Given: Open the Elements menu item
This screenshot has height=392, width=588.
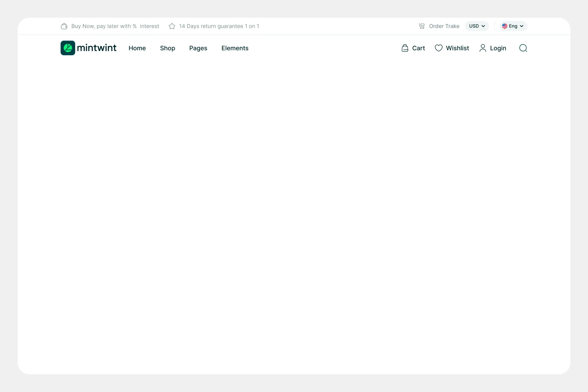Looking at the screenshot, I should [235, 48].
